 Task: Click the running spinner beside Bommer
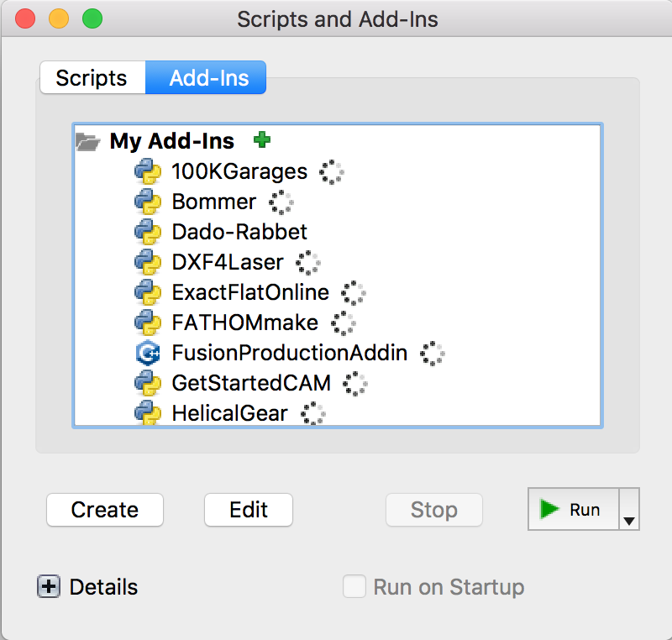click(281, 202)
